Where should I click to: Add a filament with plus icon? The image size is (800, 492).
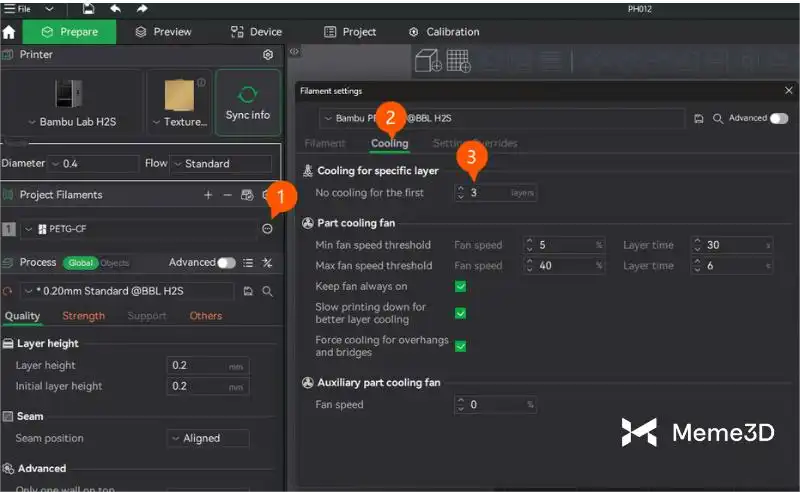click(x=208, y=195)
